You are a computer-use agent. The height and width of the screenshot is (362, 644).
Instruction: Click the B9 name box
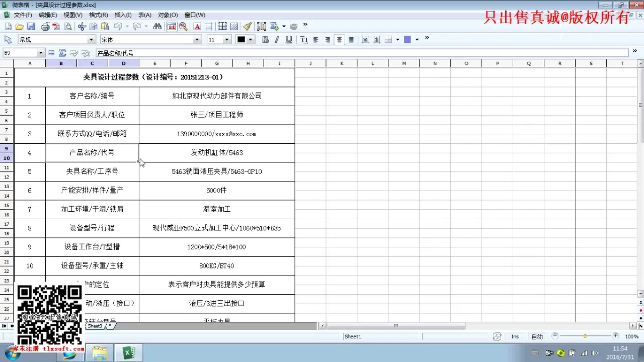click(x=19, y=52)
